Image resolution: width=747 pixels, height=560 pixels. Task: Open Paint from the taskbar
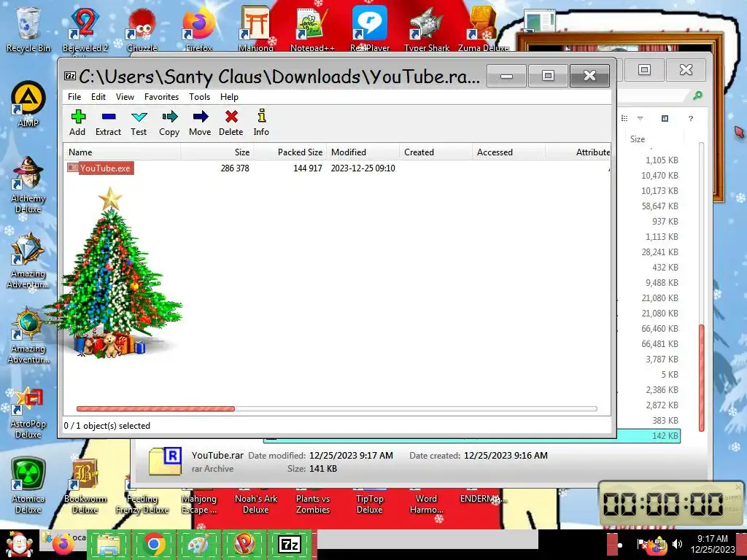198,544
